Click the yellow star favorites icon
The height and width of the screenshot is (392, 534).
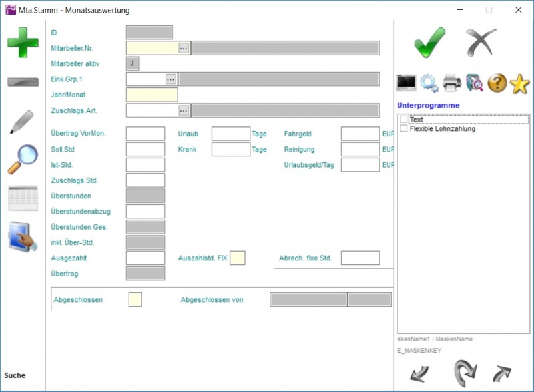point(519,83)
